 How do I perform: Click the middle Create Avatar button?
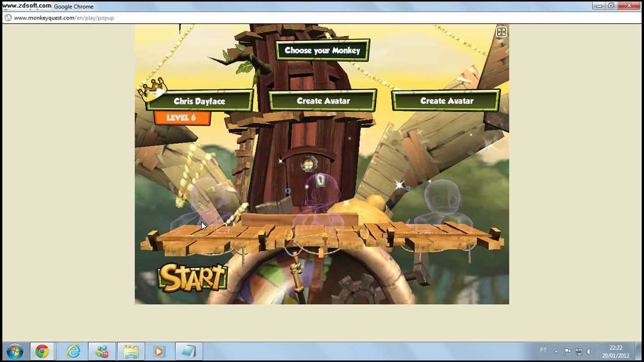tap(323, 101)
